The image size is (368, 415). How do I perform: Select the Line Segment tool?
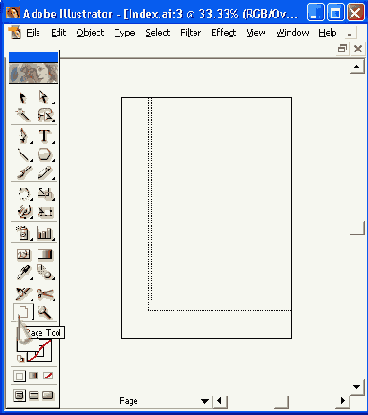click(23, 155)
